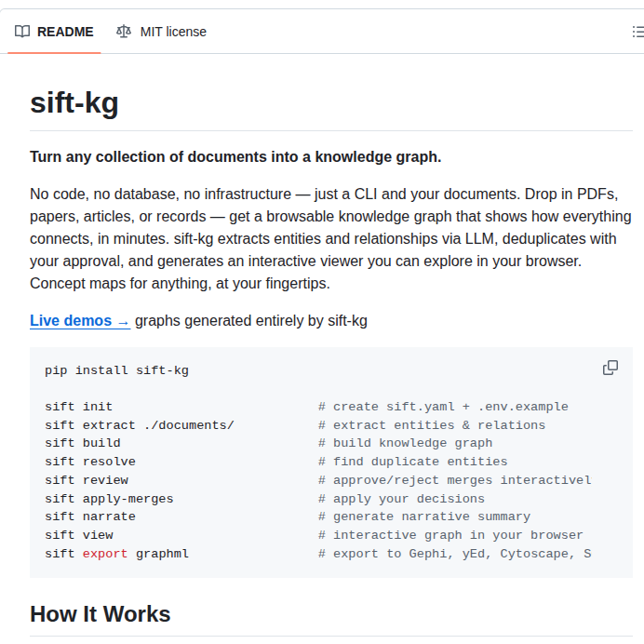Screen dimensions: 644x644
Task: Click comment '# interactive graph in your browser'
Action: pos(450,535)
